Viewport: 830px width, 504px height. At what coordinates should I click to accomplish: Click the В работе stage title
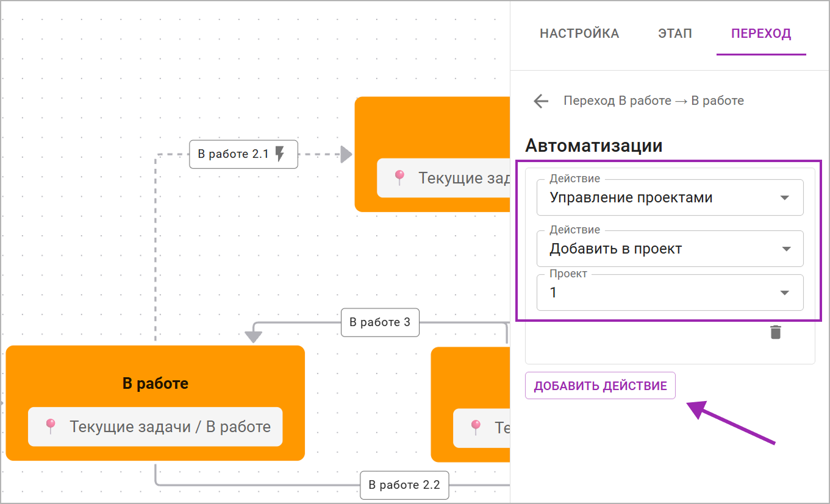point(156,383)
